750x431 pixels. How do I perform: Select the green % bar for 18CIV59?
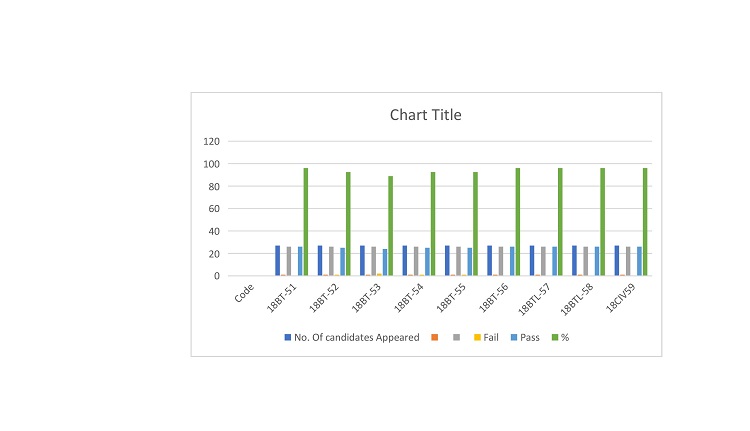pos(645,222)
